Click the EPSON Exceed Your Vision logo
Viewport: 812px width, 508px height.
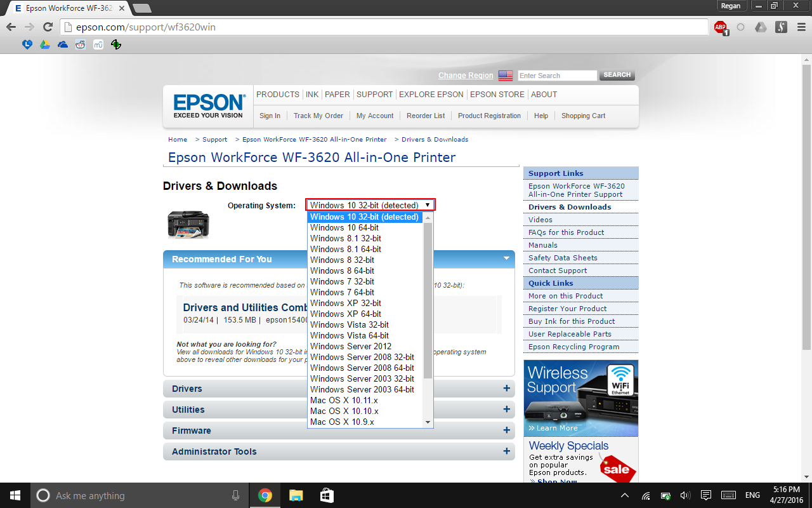209,106
